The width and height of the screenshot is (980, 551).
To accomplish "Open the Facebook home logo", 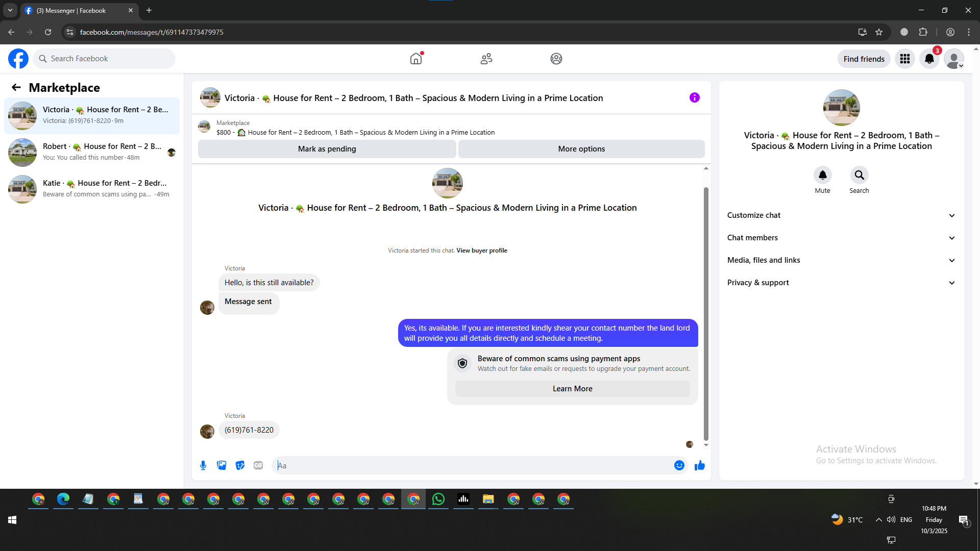I will pos(18,59).
